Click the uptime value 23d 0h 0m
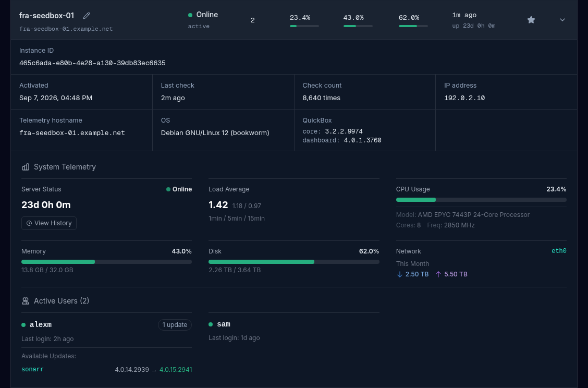The width and height of the screenshot is (588, 388). [46, 205]
